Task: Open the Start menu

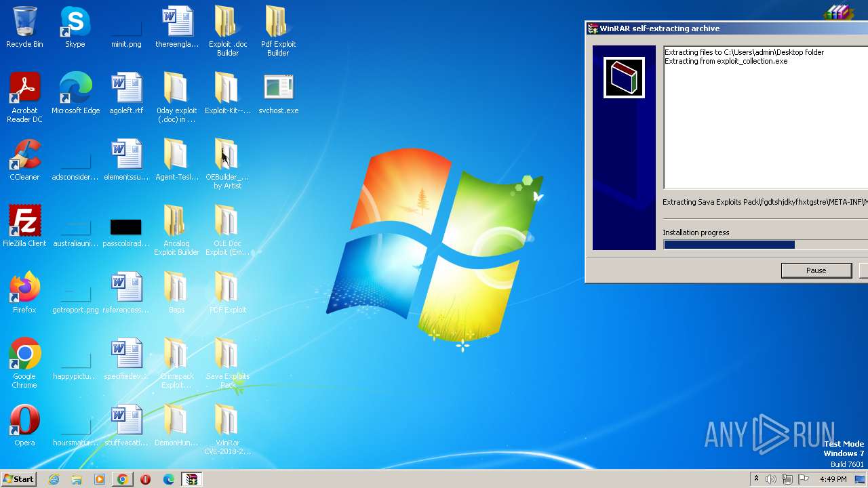Action: (18, 479)
